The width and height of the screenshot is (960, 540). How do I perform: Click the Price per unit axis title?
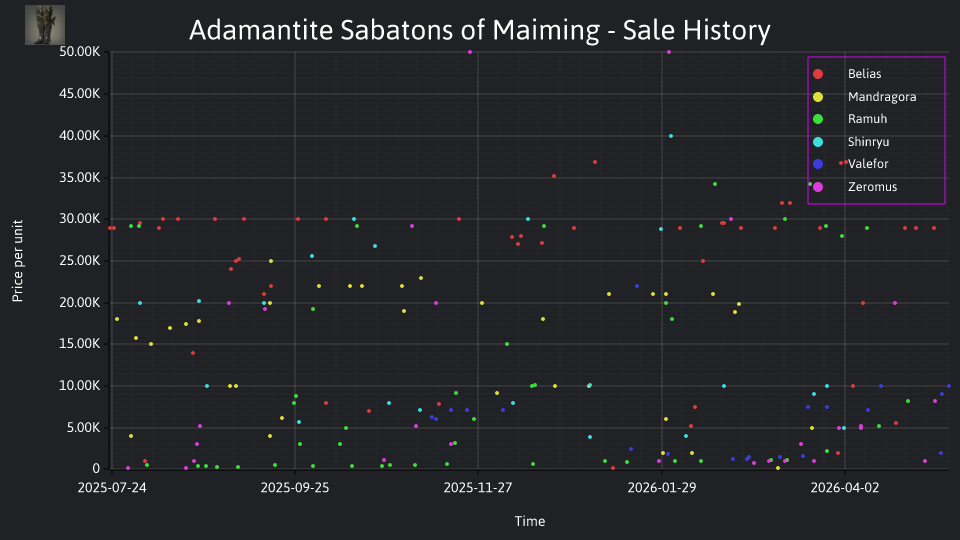[x=18, y=261]
